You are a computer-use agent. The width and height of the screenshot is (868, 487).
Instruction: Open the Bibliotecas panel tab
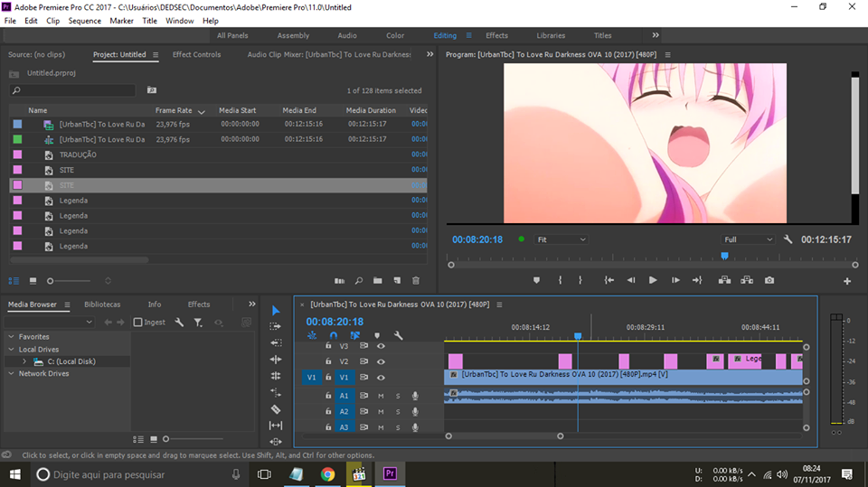[102, 304]
